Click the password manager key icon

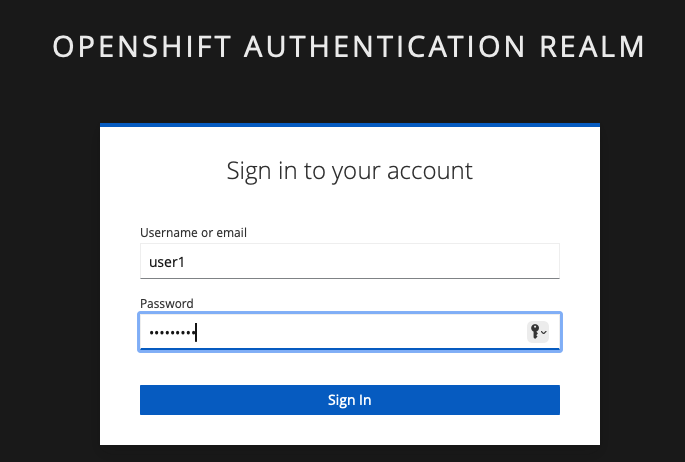coord(535,332)
